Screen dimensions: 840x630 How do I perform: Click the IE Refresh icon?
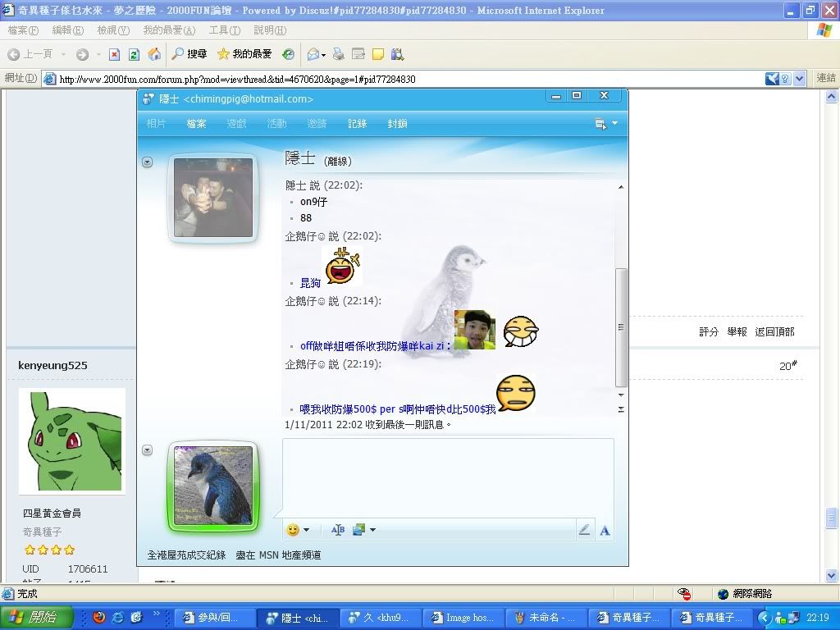pos(134,54)
